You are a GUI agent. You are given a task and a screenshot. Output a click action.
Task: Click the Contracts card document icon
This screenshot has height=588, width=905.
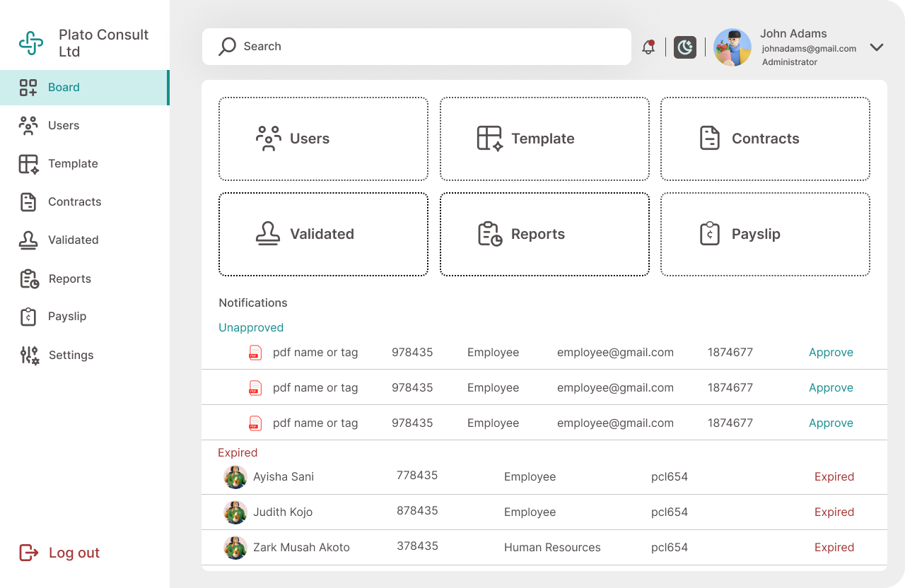710,139
